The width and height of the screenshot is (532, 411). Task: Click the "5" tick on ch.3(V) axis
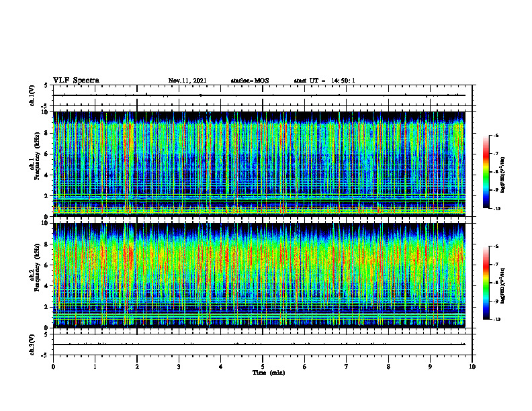46,334
